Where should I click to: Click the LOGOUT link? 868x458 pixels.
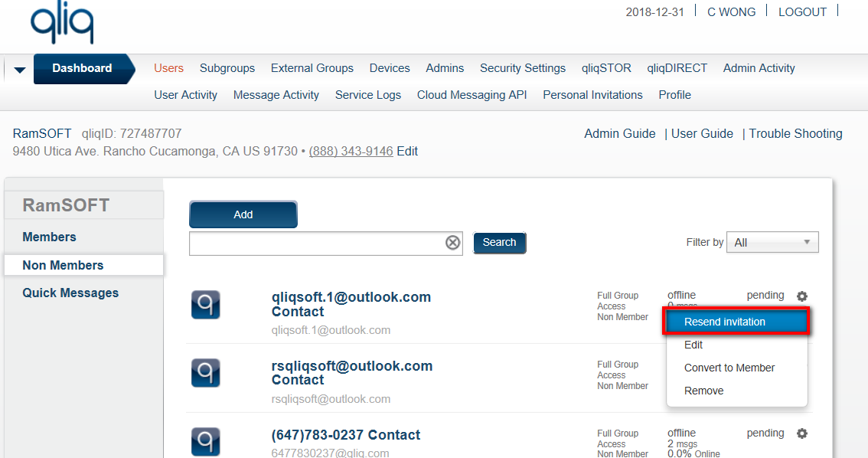[x=802, y=12]
